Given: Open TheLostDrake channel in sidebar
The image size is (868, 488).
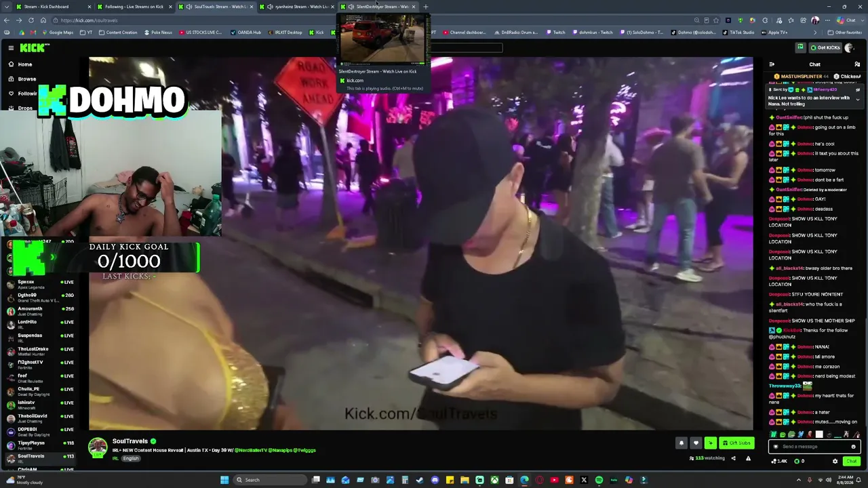Looking at the screenshot, I should 39,351.
